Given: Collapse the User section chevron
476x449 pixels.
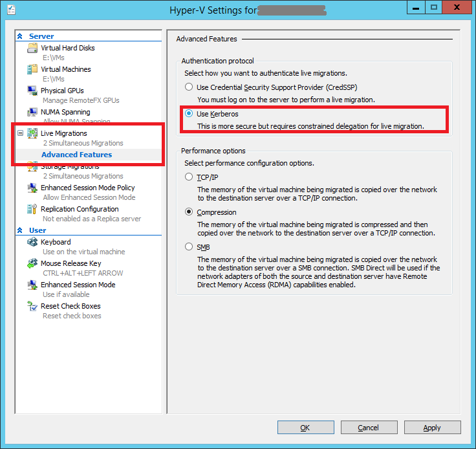Looking at the screenshot, I should pos(20,230).
